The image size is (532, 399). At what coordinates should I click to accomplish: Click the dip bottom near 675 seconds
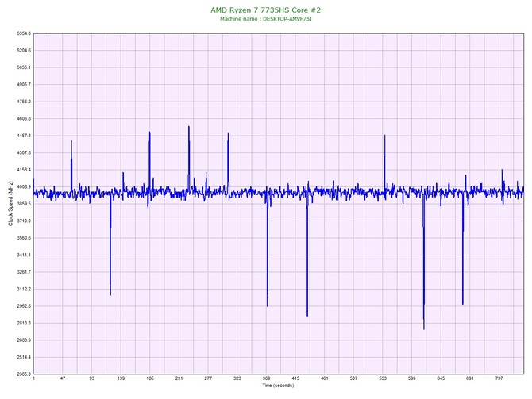coord(462,304)
